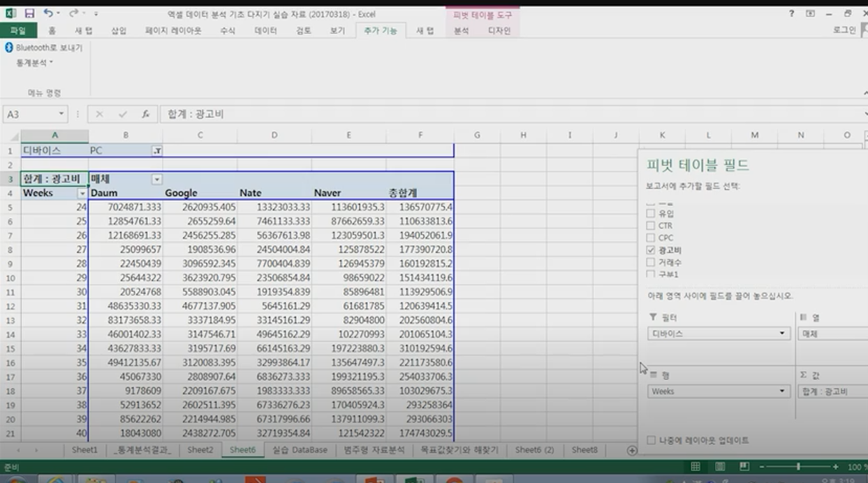Switch to the 홈 ribbon tab
The image size is (868, 483).
pos(52,31)
